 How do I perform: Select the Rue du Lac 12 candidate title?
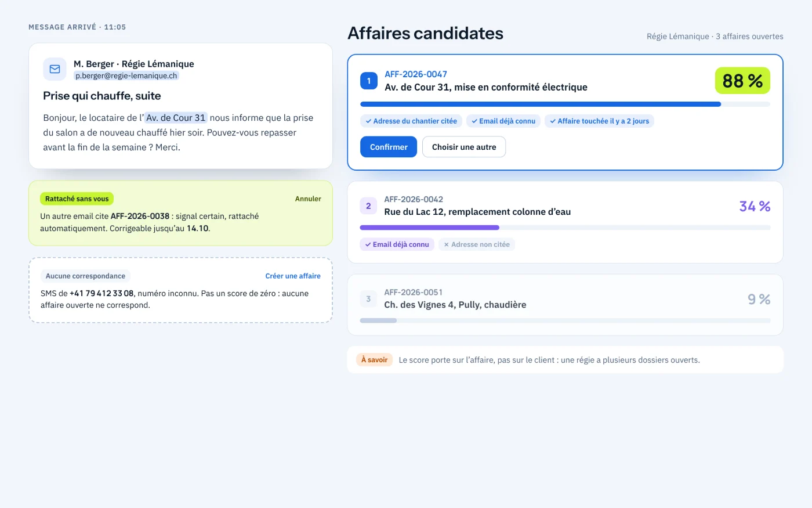(477, 212)
